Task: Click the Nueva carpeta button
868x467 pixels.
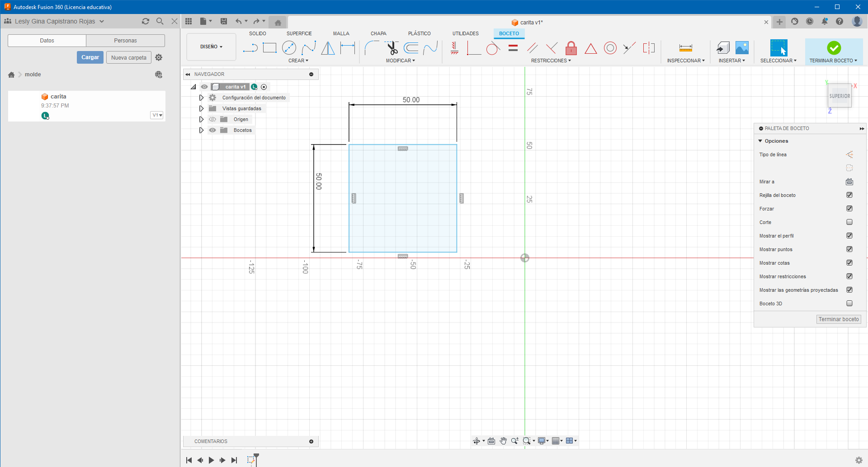Action: point(129,57)
